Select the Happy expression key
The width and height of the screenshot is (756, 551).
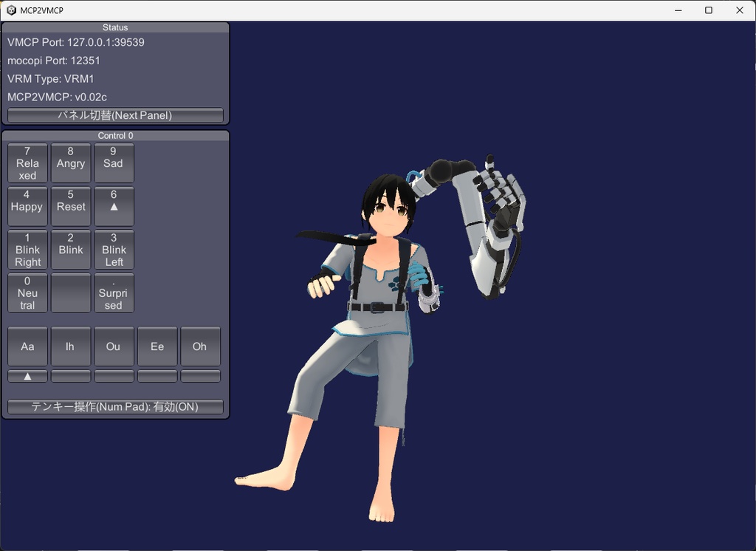tap(27, 206)
